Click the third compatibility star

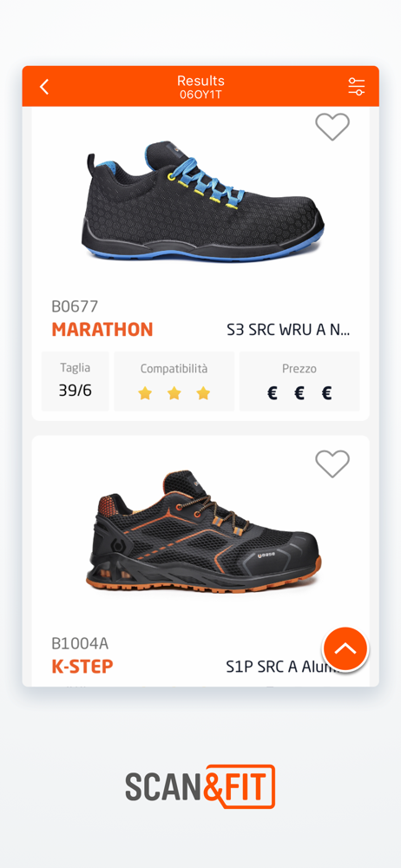pos(203,393)
